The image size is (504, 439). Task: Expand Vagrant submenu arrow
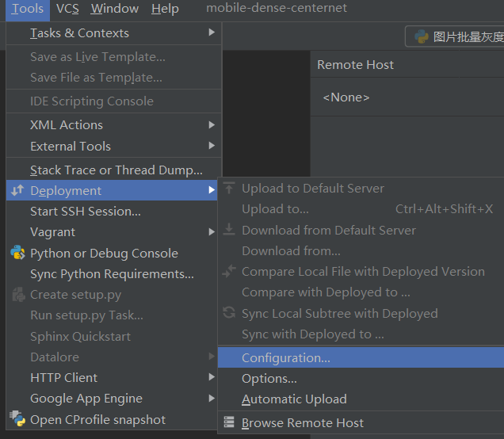tap(211, 231)
